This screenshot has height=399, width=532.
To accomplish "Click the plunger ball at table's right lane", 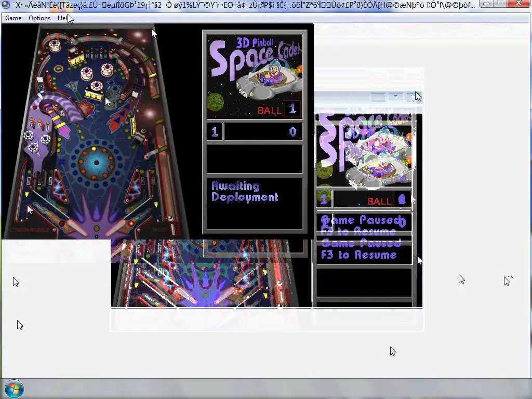I will pos(170,218).
